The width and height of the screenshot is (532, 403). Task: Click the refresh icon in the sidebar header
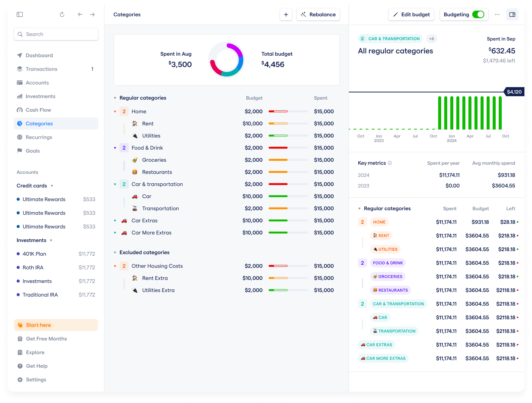pyautogui.click(x=62, y=14)
